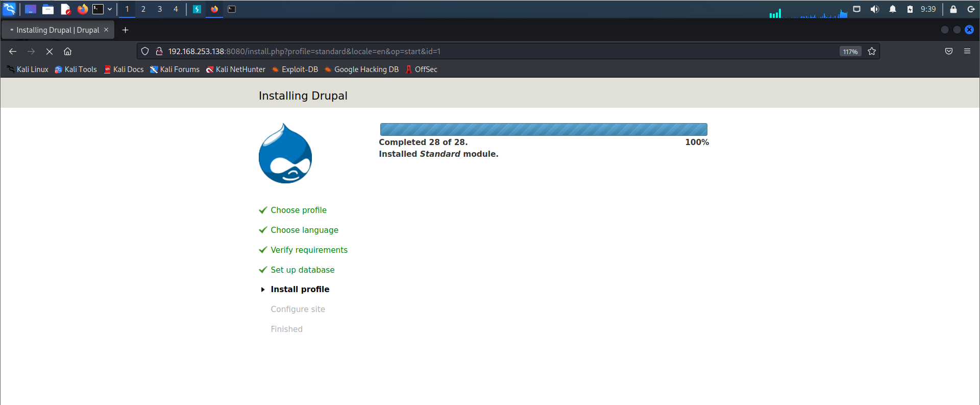Select the running Firefox window in taskbar
980x405 pixels.
(214, 9)
